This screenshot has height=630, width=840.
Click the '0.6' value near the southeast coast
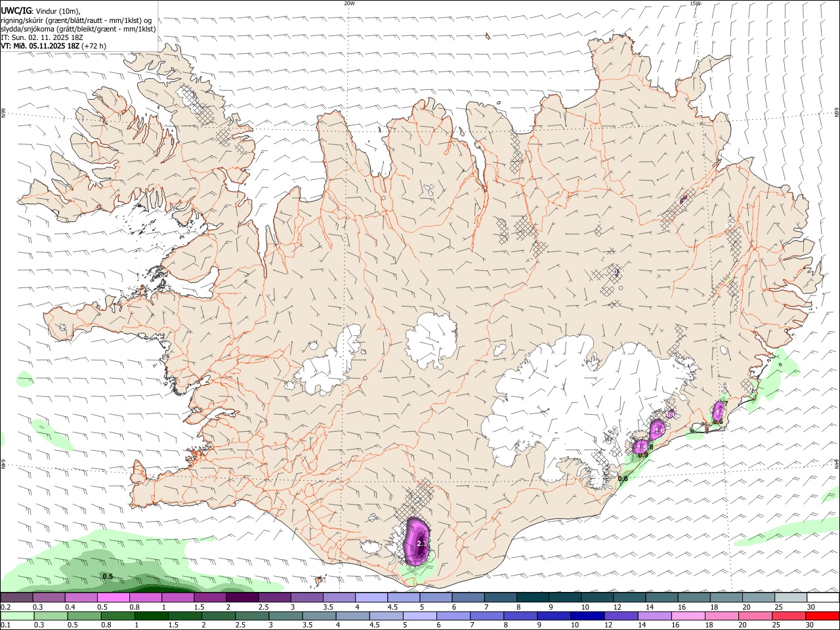(x=623, y=478)
